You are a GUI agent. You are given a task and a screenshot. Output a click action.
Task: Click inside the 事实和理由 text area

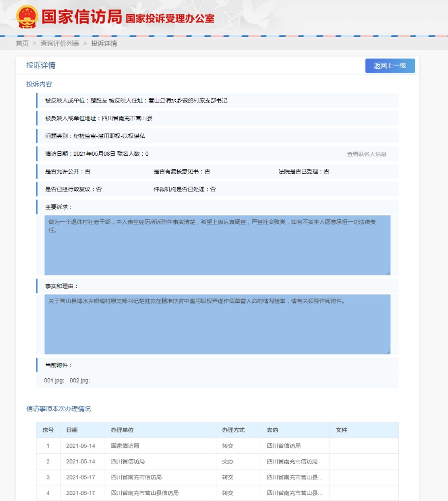click(217, 325)
